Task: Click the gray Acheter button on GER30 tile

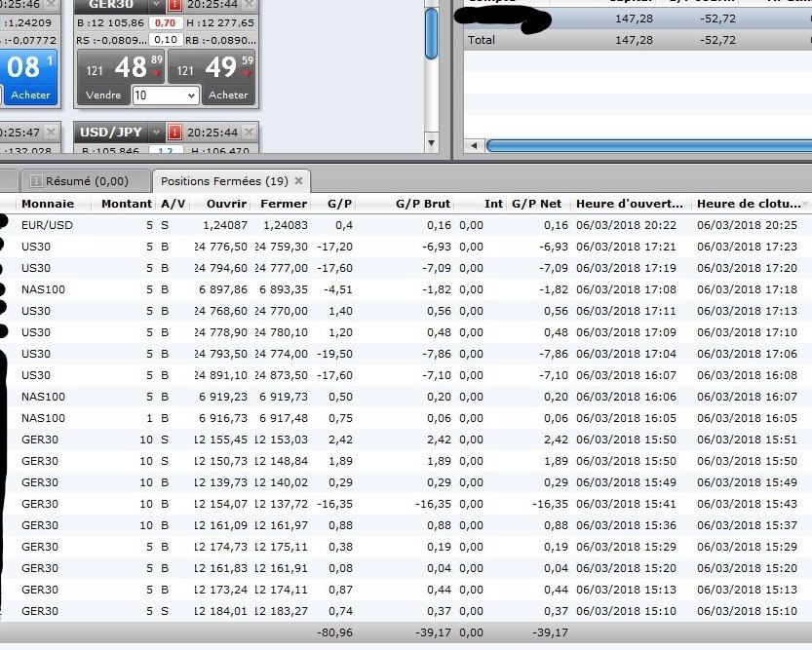Action: 228,96
